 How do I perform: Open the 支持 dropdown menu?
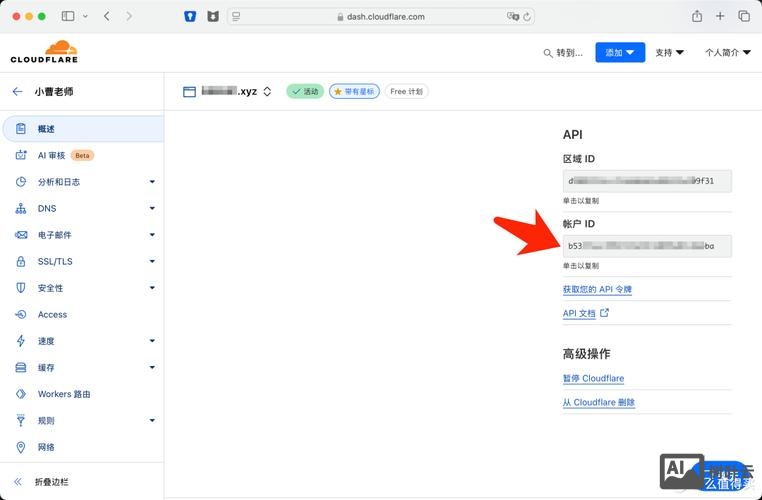(x=669, y=52)
